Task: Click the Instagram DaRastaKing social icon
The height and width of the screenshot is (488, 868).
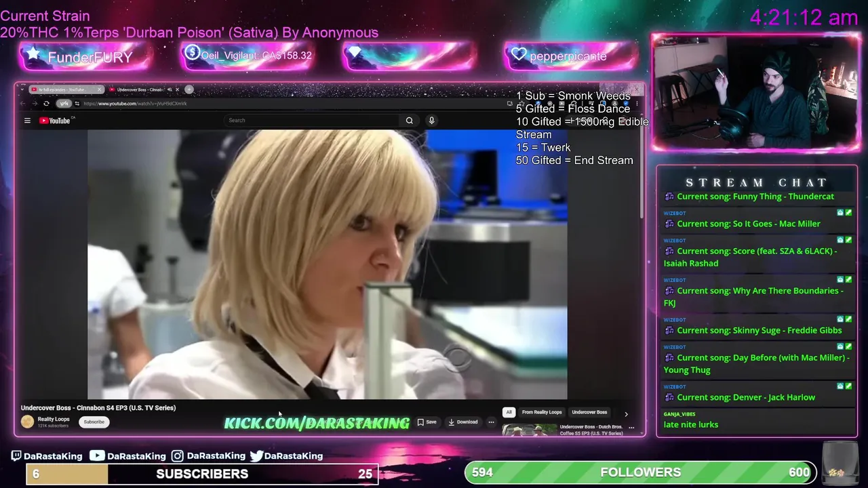Action: pyautogui.click(x=177, y=456)
